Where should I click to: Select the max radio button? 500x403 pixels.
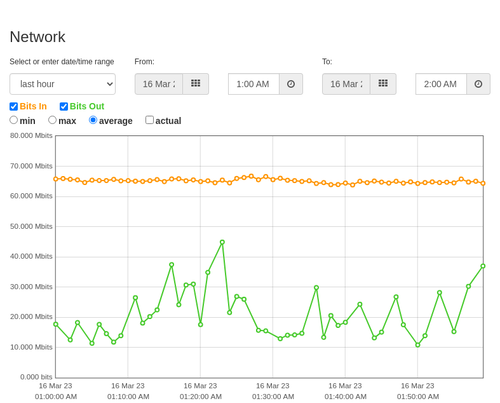[x=52, y=120]
